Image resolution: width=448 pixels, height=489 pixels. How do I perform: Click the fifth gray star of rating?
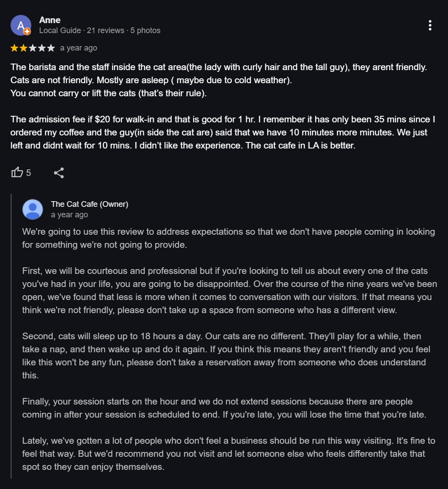(x=51, y=48)
